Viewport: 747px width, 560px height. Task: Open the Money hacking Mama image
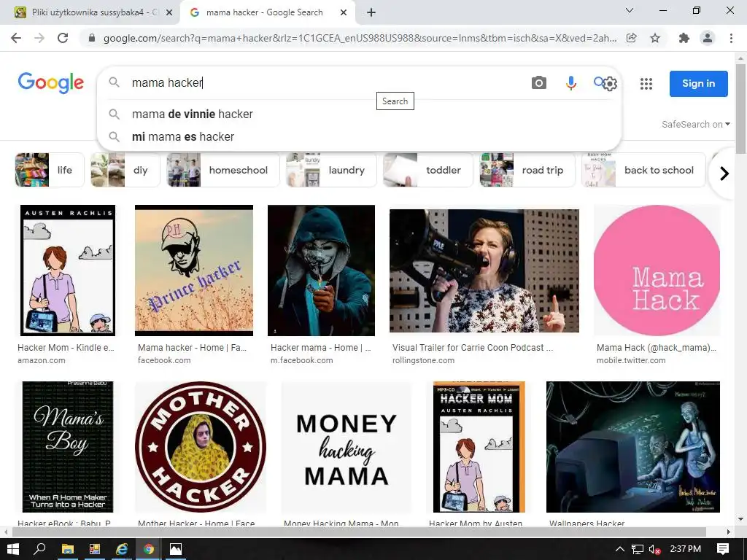click(347, 448)
